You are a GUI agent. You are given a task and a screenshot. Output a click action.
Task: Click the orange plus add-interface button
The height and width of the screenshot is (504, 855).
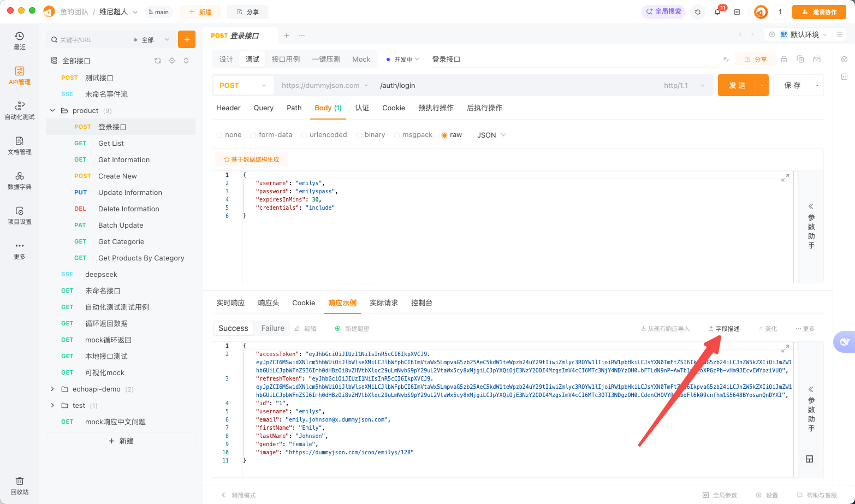click(x=187, y=39)
